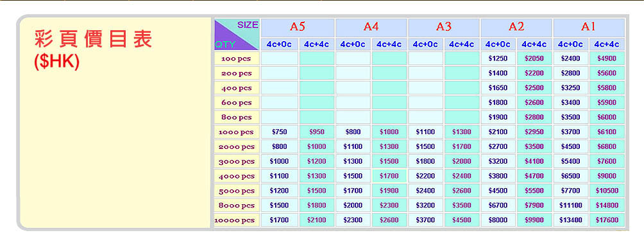The width and height of the screenshot is (644, 244).
Task: Select the 100 pcs row label
Action: [x=236, y=58]
